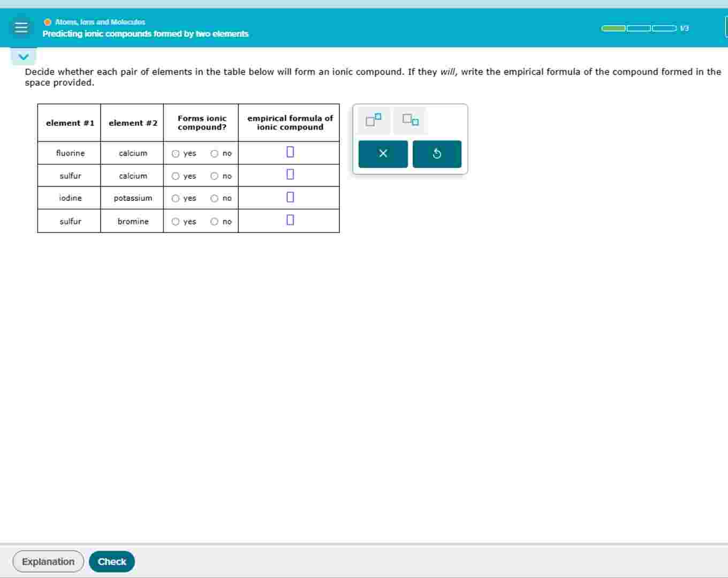Viewport: 728px width, 578px height.
Task: Open the hamburger navigation menu
Action: [x=21, y=27]
